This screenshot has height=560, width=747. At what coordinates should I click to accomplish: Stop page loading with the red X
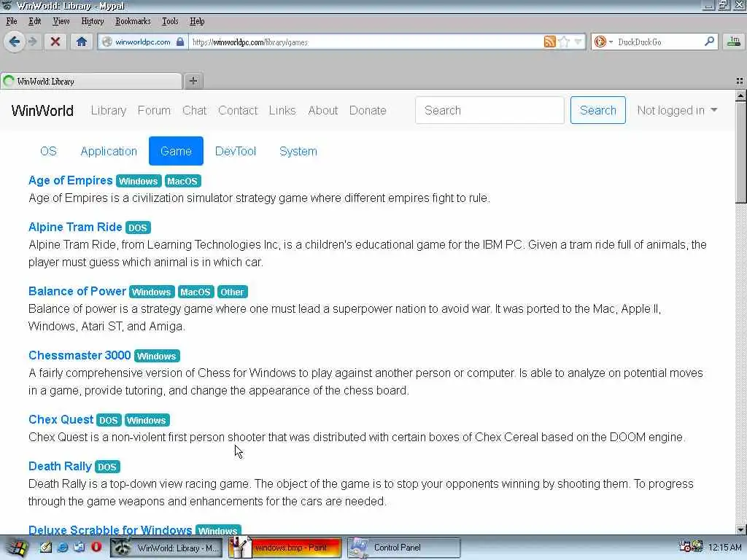click(x=55, y=42)
